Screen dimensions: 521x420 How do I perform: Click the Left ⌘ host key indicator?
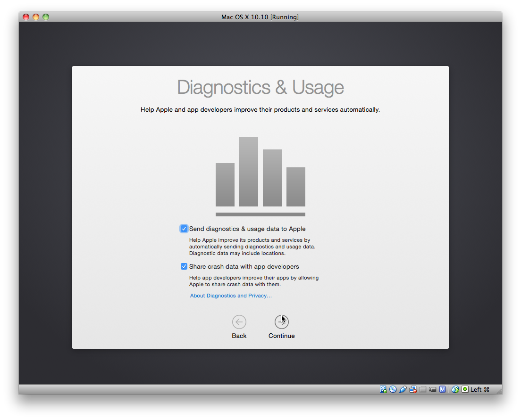click(x=480, y=389)
